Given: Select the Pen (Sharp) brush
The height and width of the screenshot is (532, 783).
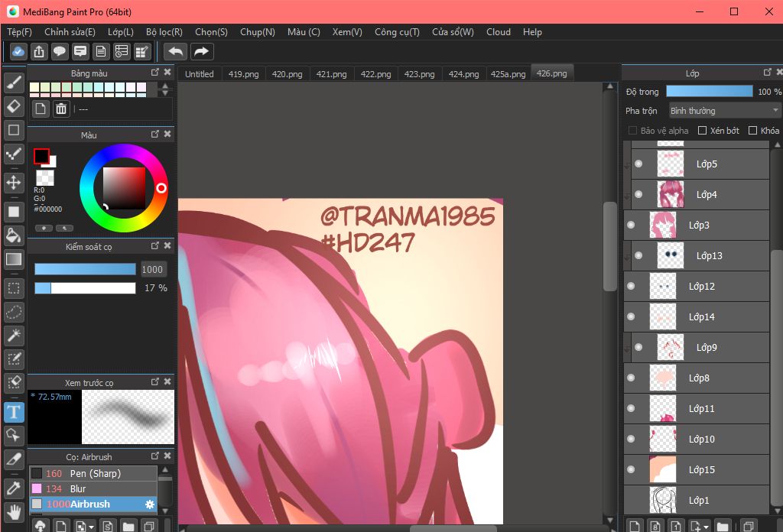Looking at the screenshot, I should click(x=93, y=473).
